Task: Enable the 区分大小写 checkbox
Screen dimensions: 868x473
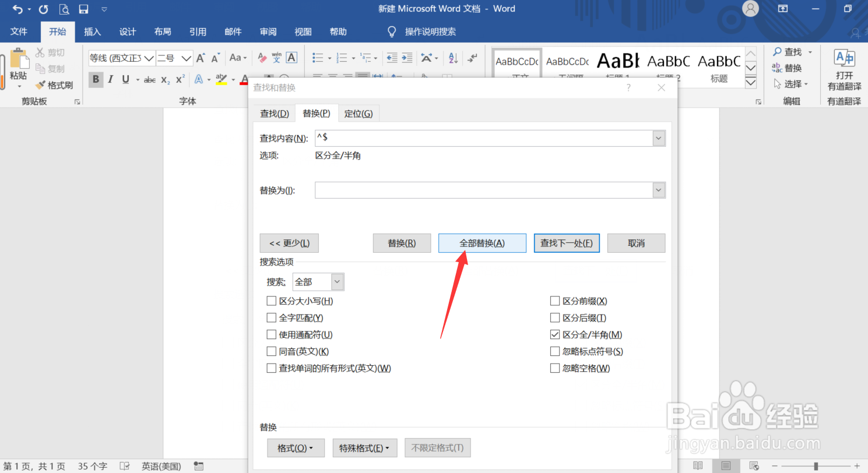Action: pyautogui.click(x=271, y=301)
